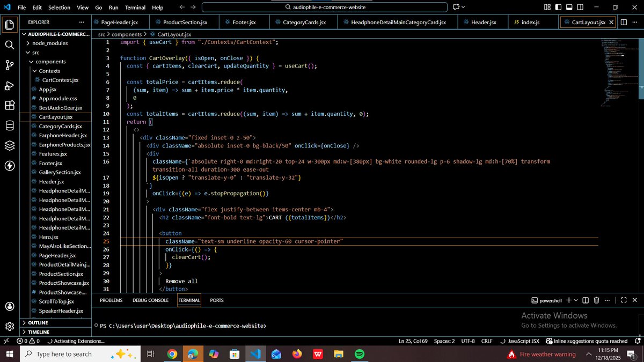Expand the TIMELINE section

[55, 332]
